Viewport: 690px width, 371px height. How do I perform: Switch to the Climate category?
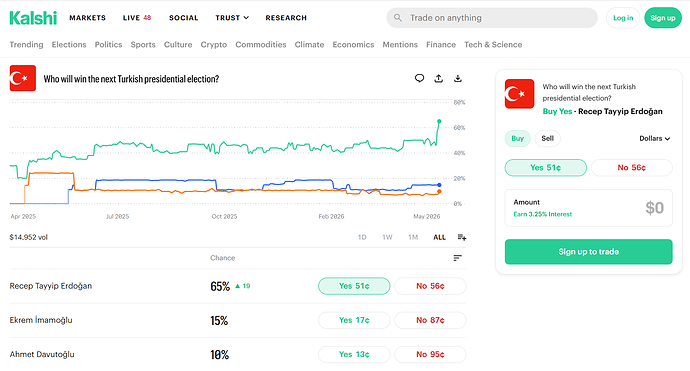(309, 44)
